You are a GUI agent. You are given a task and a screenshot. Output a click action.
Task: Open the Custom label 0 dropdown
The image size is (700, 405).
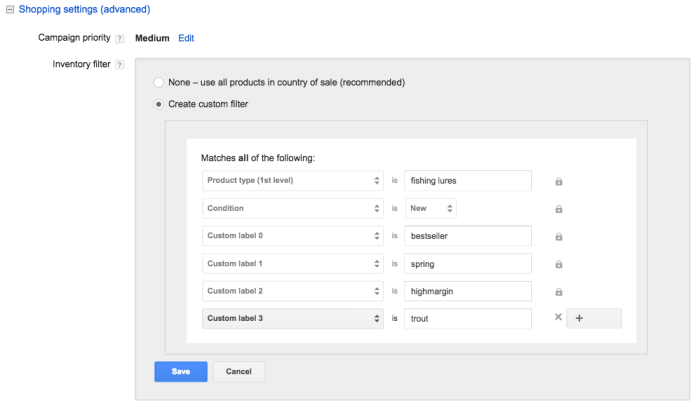coord(293,236)
